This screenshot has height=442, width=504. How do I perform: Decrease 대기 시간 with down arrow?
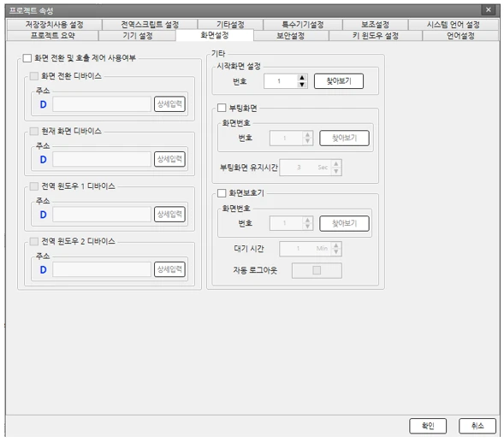[x=336, y=252]
